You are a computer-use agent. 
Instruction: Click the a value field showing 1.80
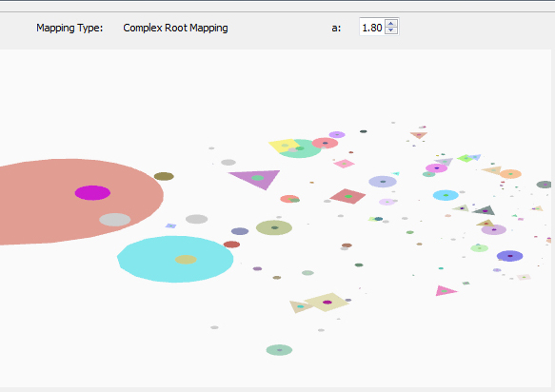372,27
